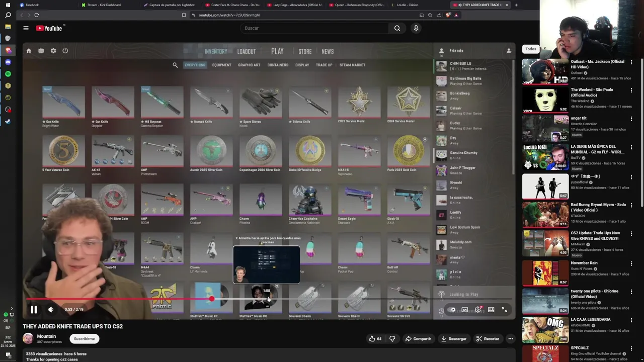Clip the video with Recortar
Screen dimensions: 644x362
[488, 339]
